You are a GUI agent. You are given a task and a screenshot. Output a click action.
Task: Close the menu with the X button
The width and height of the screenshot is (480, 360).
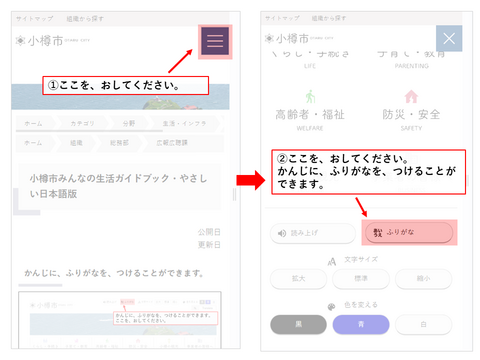click(449, 38)
